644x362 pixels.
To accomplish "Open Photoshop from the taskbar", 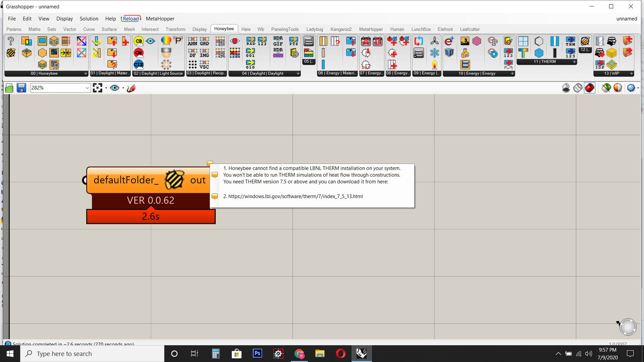I will 257,354.
